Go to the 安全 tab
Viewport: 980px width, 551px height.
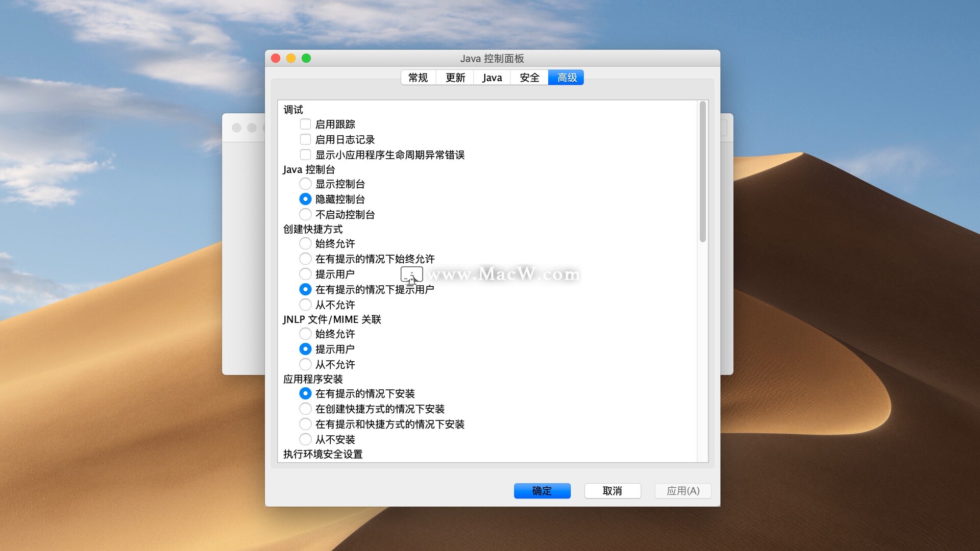[x=529, y=78]
